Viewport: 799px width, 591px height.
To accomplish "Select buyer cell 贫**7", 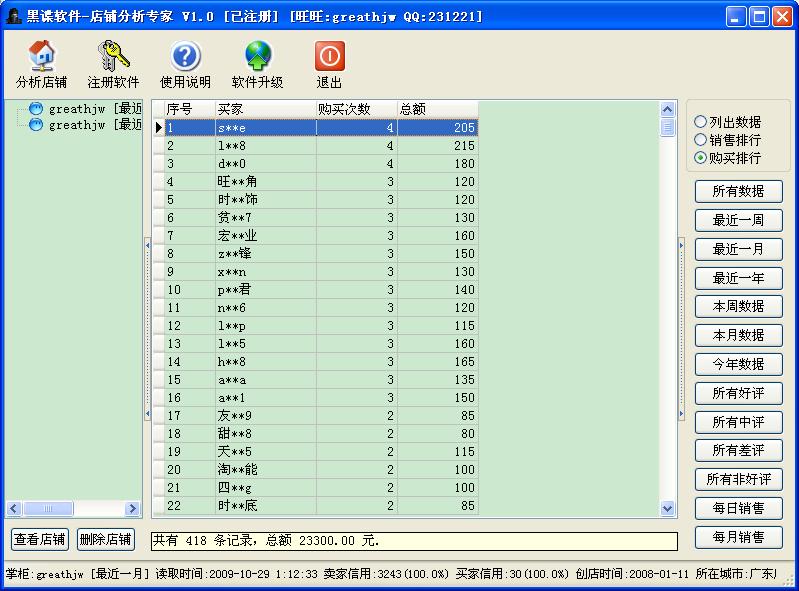I will tap(265, 218).
